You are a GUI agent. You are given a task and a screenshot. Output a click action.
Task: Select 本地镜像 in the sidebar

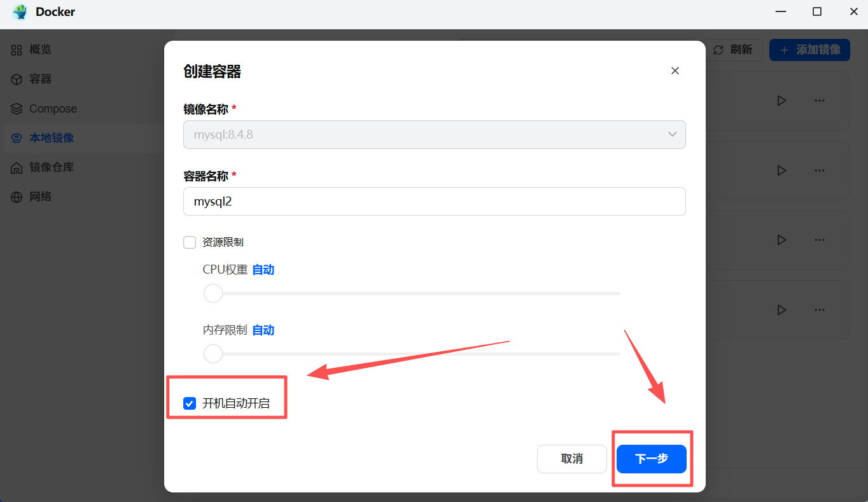(x=83, y=138)
